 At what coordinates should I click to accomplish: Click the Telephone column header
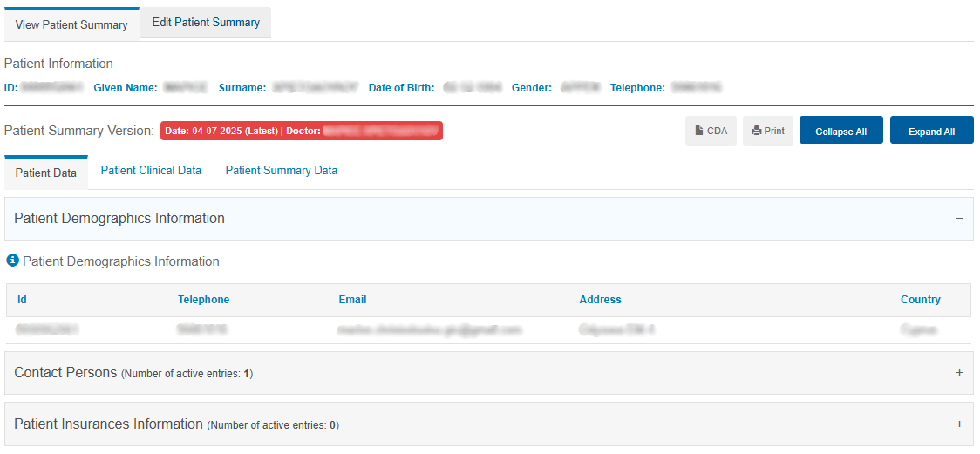(x=203, y=300)
